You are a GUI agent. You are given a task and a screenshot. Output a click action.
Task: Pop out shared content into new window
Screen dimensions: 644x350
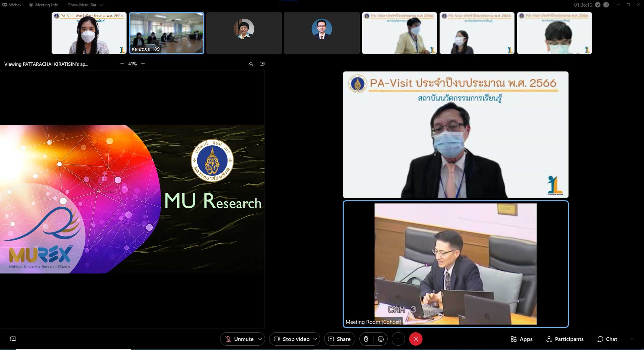262,64
